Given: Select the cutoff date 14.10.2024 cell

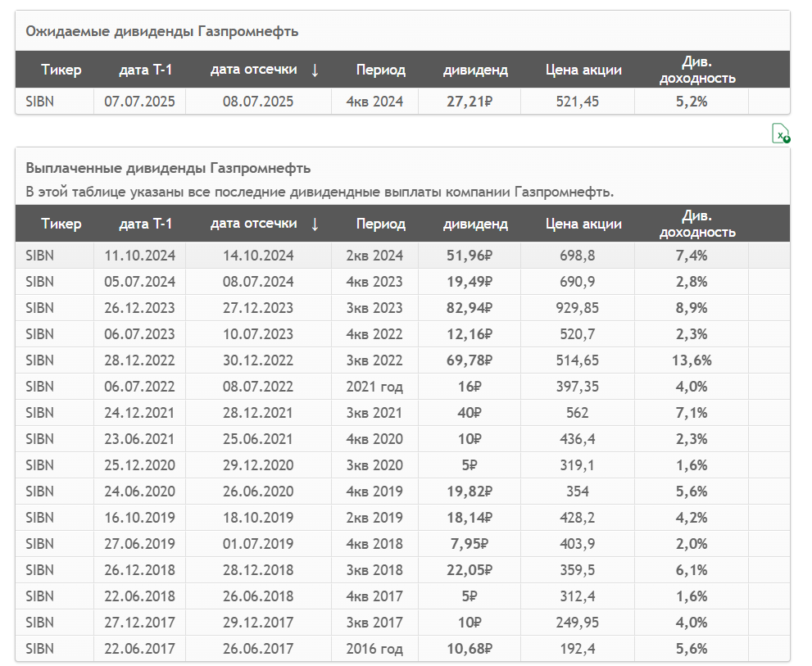Looking at the screenshot, I should (258, 256).
